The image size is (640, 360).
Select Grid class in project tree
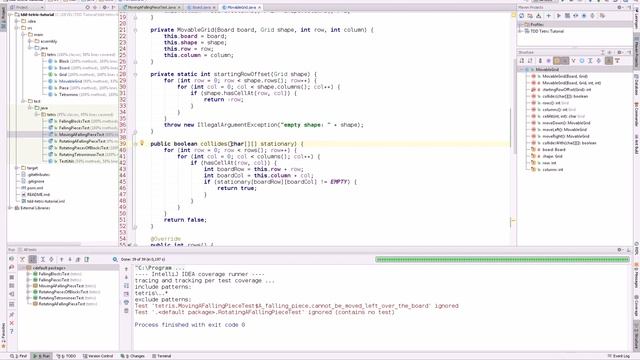click(x=63, y=75)
